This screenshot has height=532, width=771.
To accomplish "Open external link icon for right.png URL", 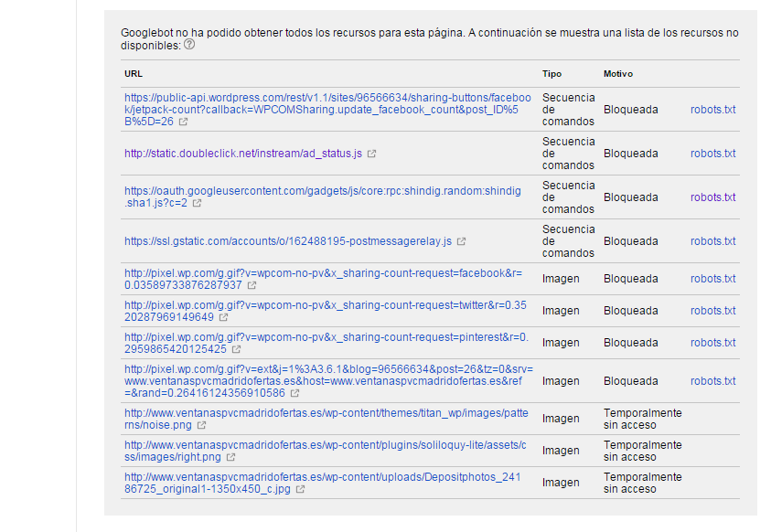I will coord(230,457).
